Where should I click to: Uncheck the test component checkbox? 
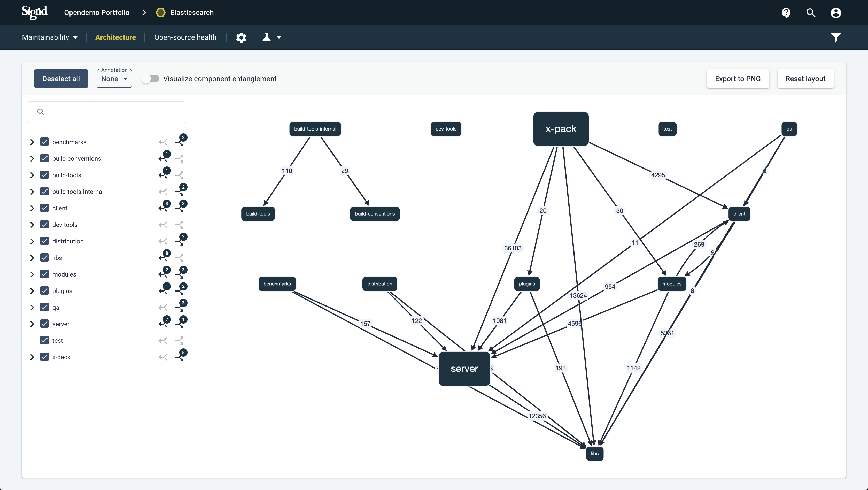[44, 340]
